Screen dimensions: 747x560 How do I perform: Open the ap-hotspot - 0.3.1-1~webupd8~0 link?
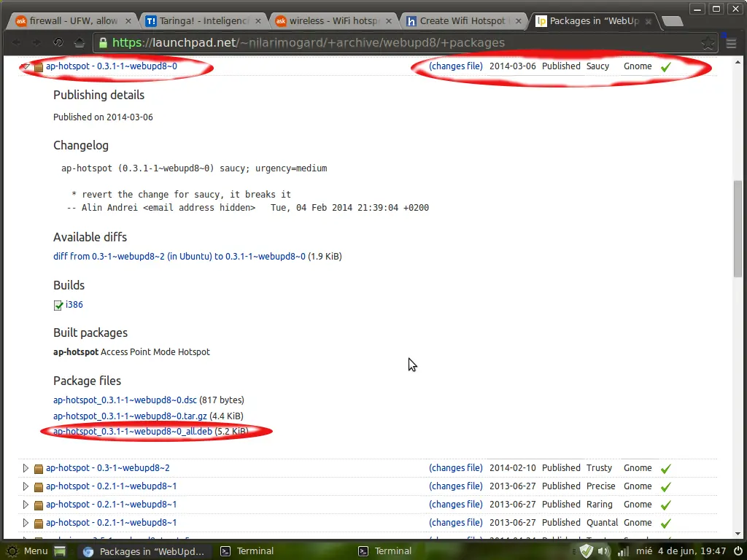[x=112, y=66]
